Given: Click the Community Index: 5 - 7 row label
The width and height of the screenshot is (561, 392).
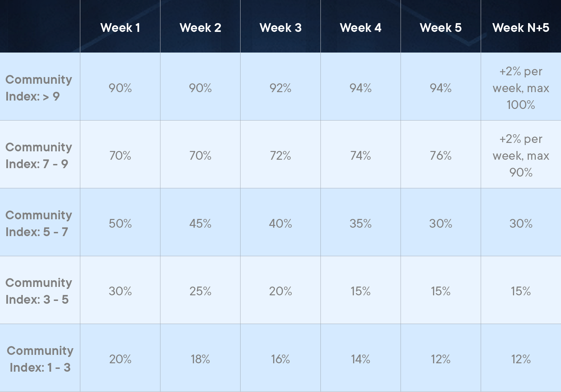Looking at the screenshot, I should coord(39,223).
